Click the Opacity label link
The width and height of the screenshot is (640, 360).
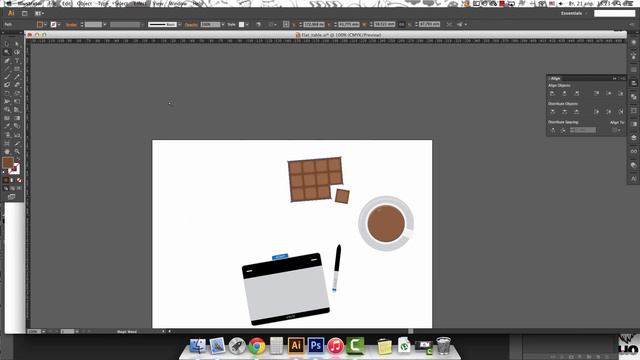191,24
